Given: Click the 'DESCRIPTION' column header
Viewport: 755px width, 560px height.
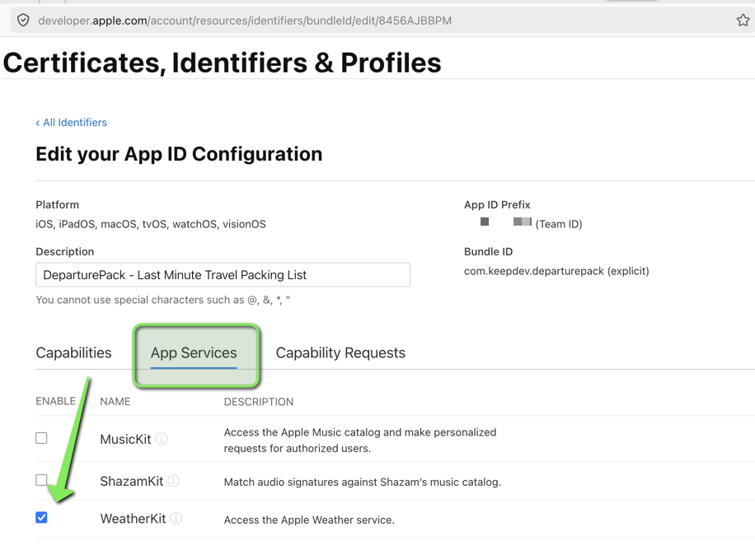Looking at the screenshot, I should tap(259, 402).
